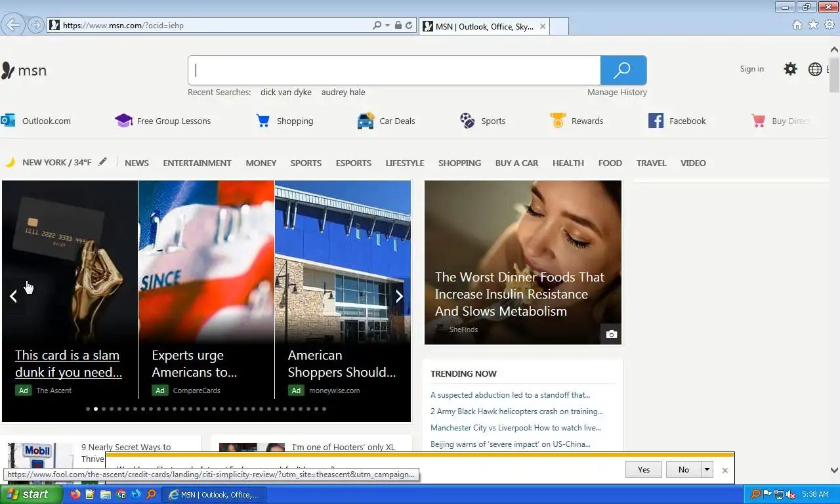Click the globe language icon
Image resolution: width=840 pixels, height=504 pixels.
[815, 69]
